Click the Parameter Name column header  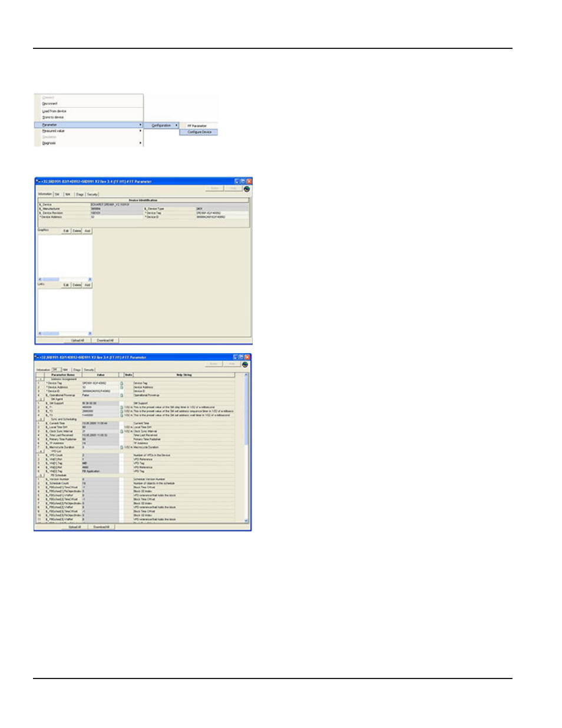[x=63, y=375]
